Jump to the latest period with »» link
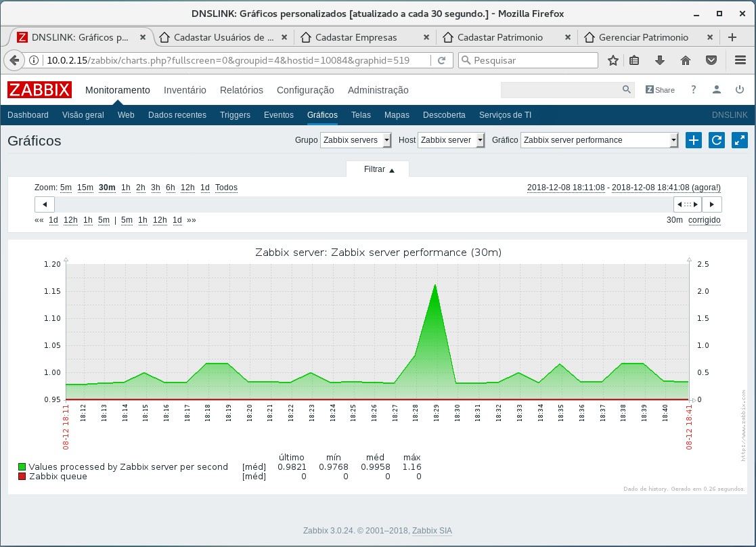This screenshot has width=756, height=547. pos(192,220)
